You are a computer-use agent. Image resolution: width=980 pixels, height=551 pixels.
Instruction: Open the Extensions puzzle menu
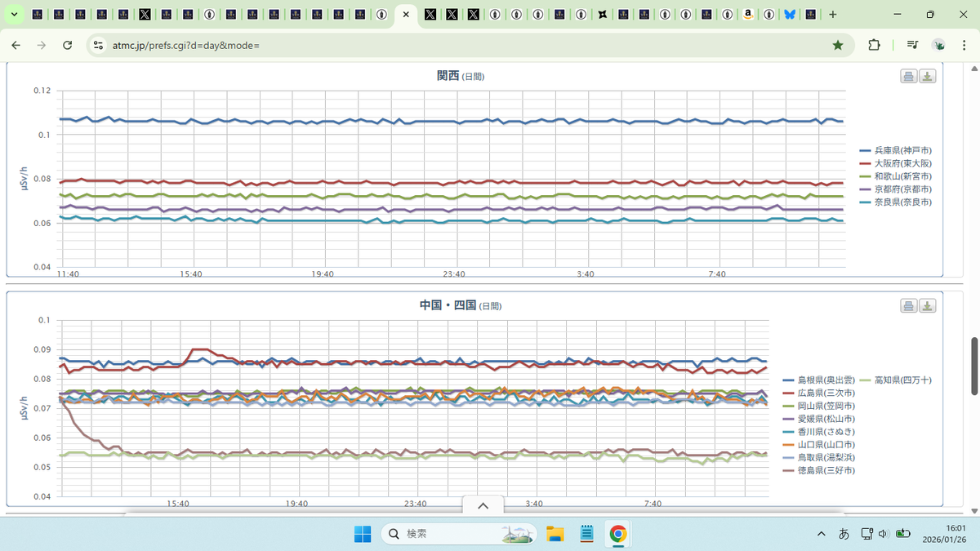click(x=874, y=45)
